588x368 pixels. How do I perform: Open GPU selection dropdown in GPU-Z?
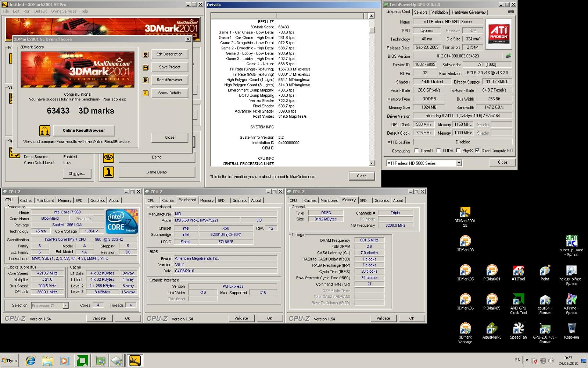pyautogui.click(x=459, y=163)
